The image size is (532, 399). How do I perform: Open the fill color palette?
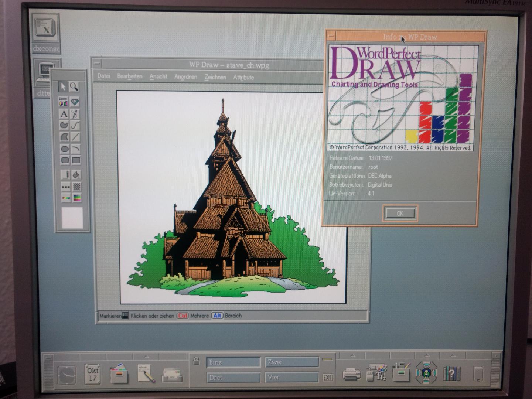(77, 198)
